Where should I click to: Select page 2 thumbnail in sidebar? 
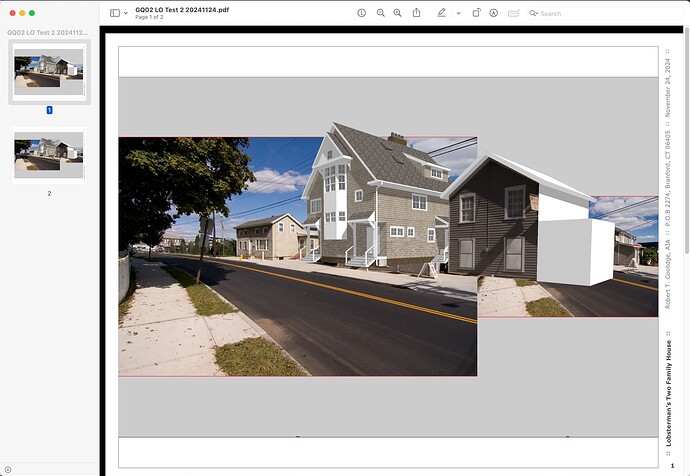[49, 155]
